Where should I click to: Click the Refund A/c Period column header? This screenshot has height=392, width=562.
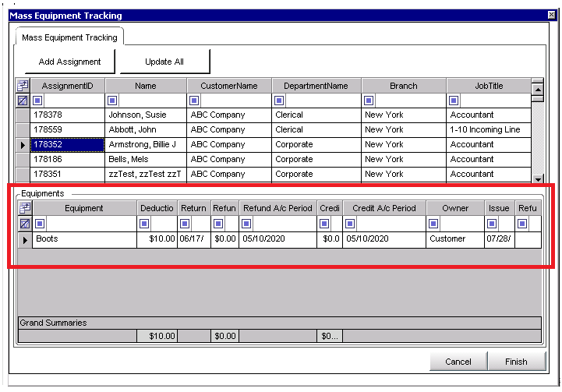pyautogui.click(x=277, y=208)
